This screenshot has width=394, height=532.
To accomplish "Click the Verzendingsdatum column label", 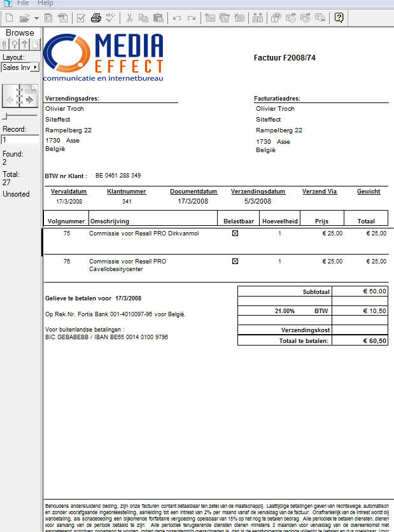I will tap(258, 192).
